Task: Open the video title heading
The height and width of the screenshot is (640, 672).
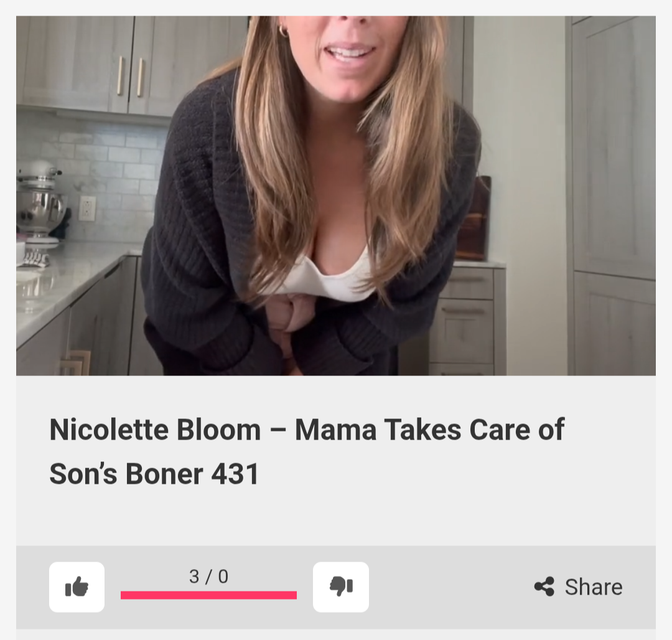Action: point(307,451)
